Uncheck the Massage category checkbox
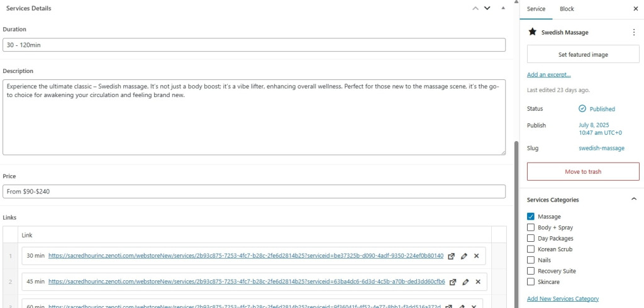The height and width of the screenshot is (308, 644). tap(531, 217)
